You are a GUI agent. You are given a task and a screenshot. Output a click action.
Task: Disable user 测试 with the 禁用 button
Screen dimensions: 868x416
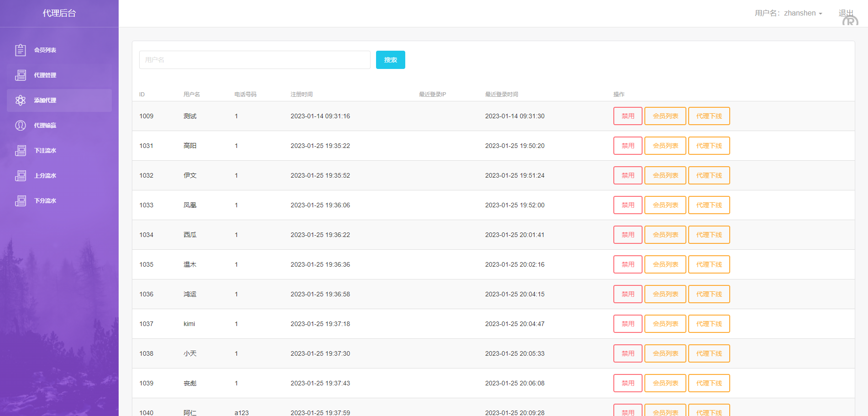pyautogui.click(x=627, y=116)
